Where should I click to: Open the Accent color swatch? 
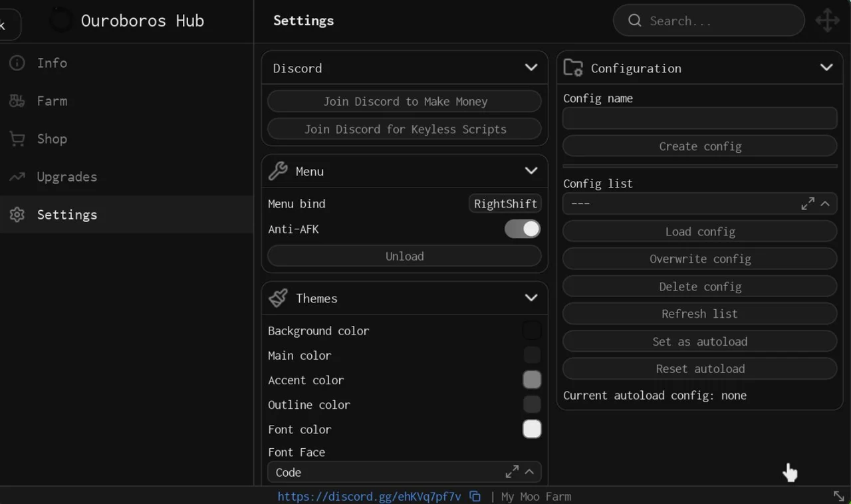coord(532,380)
